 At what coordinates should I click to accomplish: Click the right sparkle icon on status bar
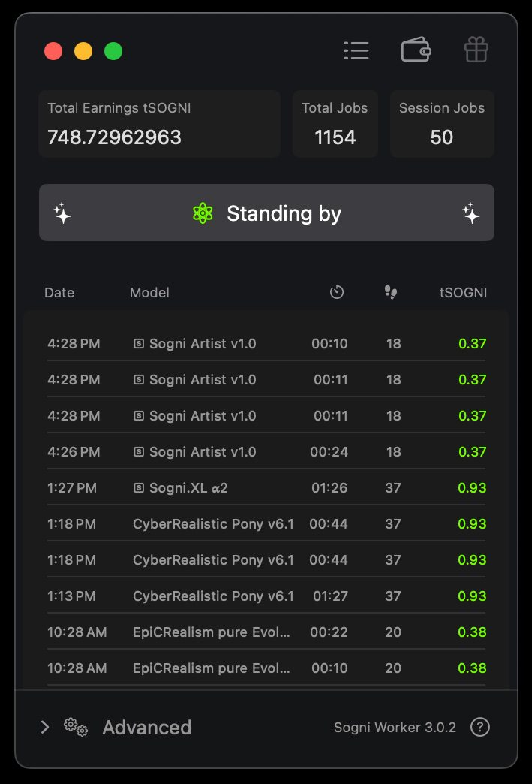[x=470, y=213]
